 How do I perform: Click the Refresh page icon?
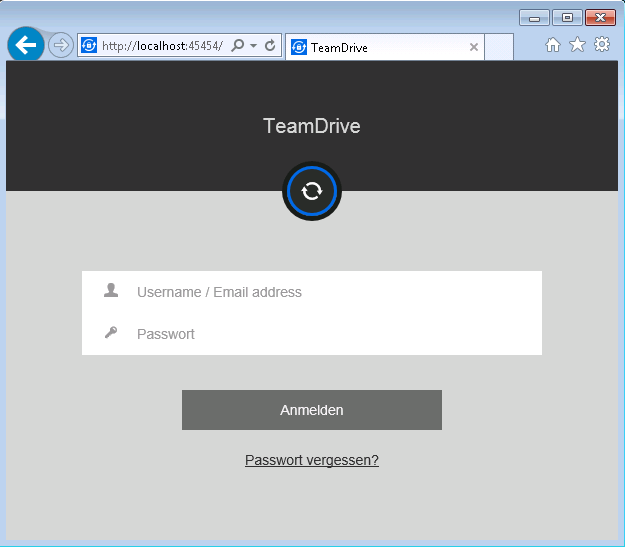pos(270,45)
